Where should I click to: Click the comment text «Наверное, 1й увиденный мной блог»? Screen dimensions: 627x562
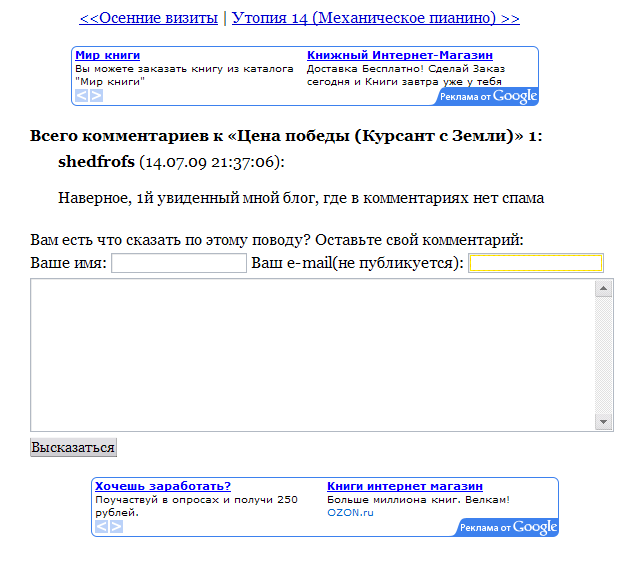[x=188, y=198]
